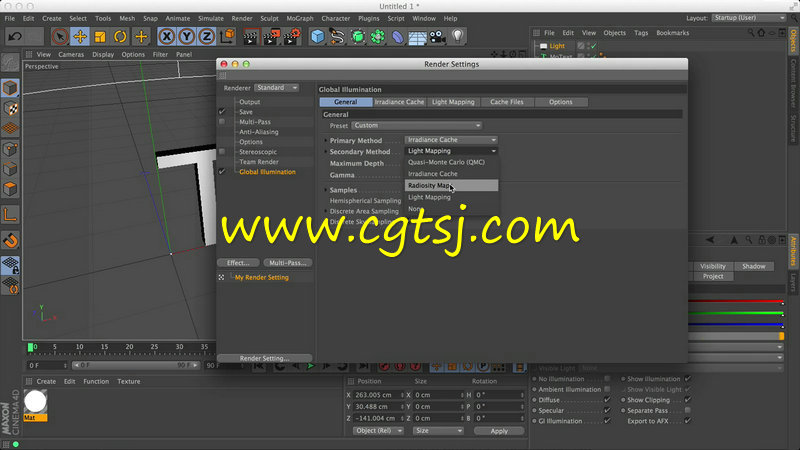The height and width of the screenshot is (450, 800).
Task: Click the green generator (NURBS) icon
Action: 358,37
